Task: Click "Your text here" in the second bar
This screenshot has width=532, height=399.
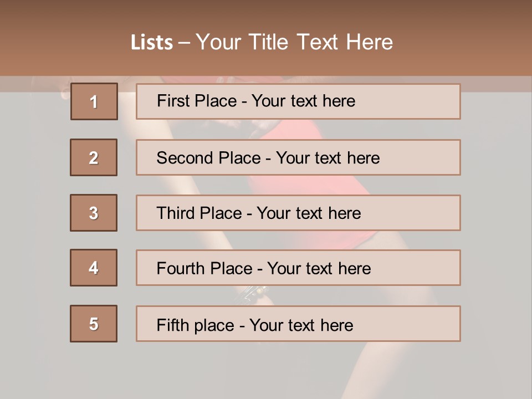Action: coord(328,158)
